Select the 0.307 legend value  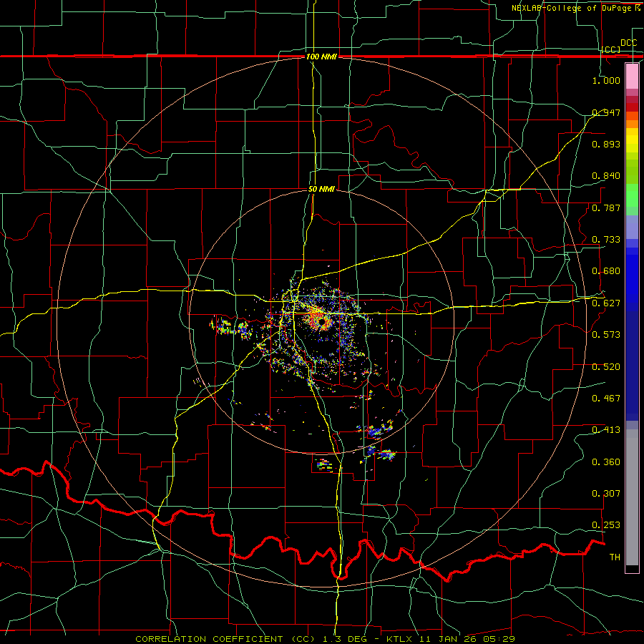[x=606, y=494]
